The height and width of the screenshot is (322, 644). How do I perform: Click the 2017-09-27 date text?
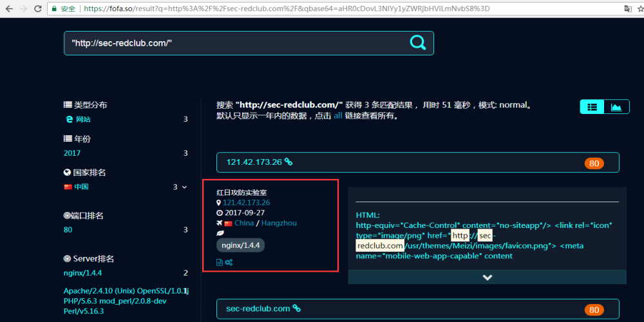point(245,213)
